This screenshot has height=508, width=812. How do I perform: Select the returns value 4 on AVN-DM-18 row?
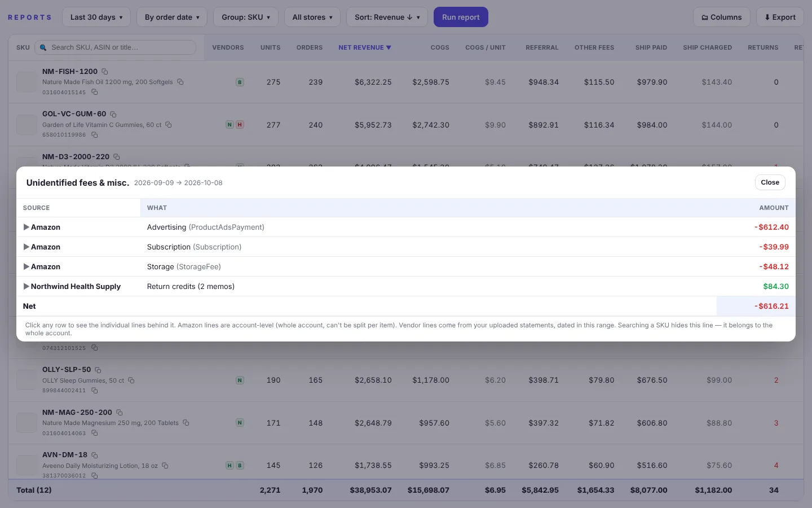click(776, 466)
